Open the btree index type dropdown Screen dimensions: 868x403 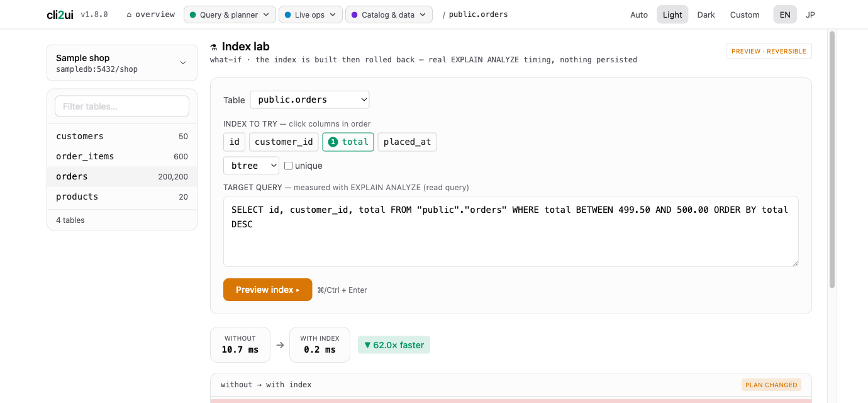click(251, 166)
